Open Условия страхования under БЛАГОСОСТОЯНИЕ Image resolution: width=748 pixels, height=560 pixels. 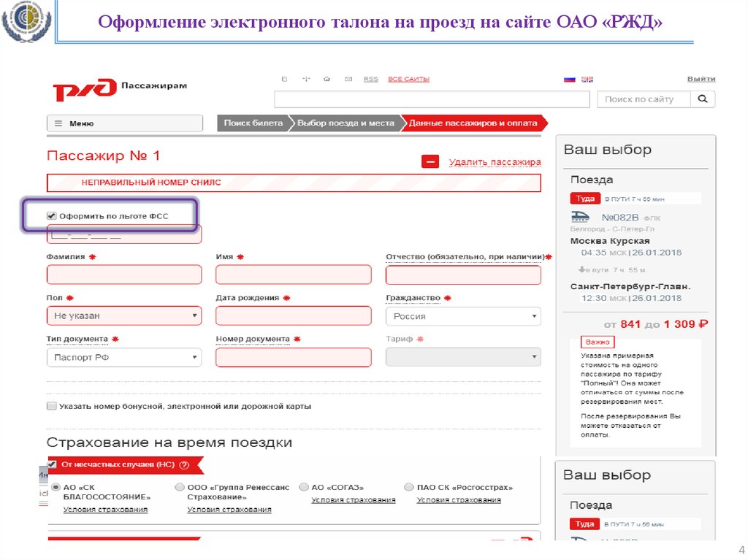(x=105, y=510)
